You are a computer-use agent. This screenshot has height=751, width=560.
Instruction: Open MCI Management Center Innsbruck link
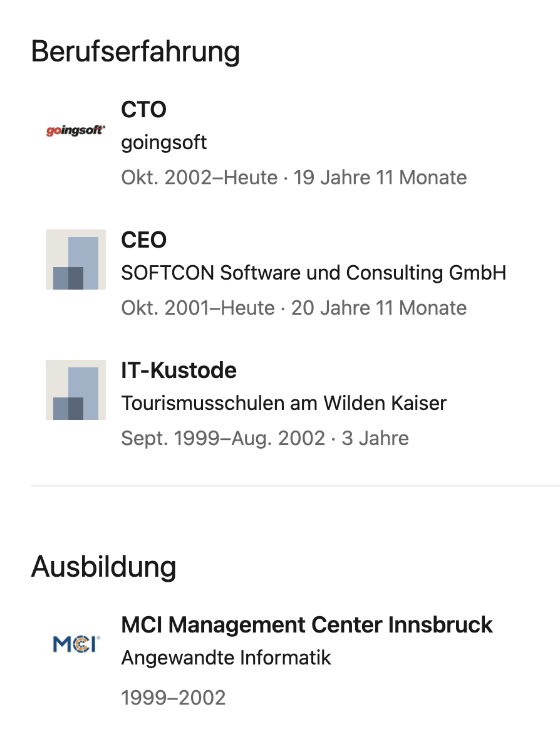tap(307, 625)
